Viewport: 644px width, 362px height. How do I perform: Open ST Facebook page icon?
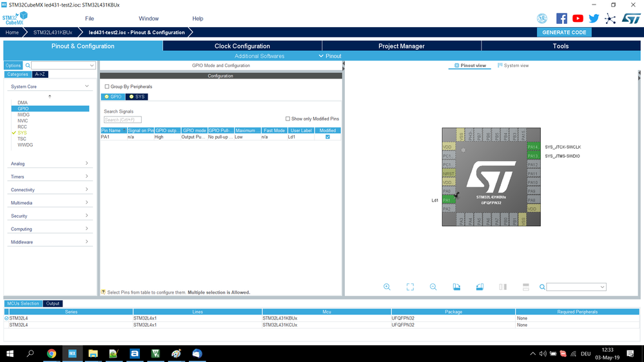point(561,19)
